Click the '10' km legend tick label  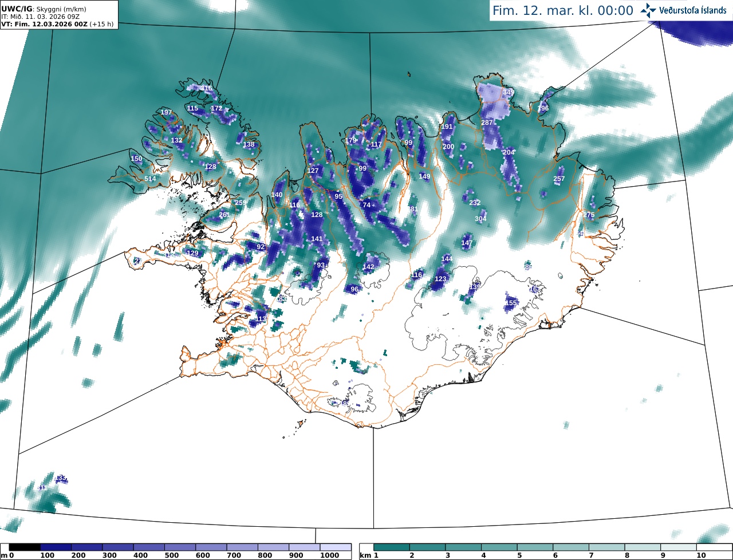(x=701, y=555)
